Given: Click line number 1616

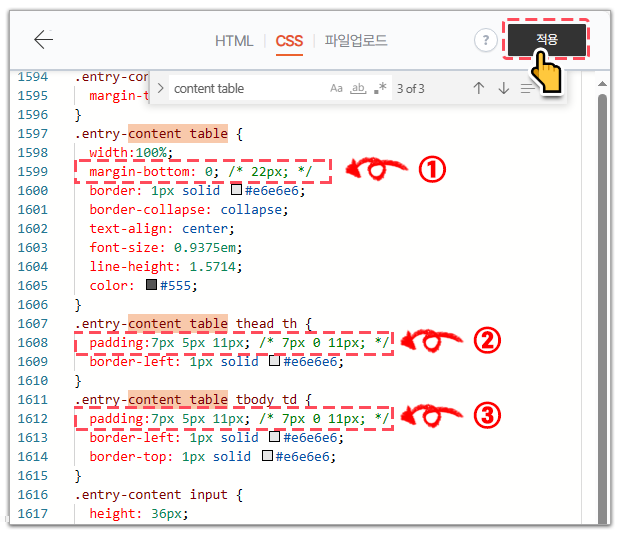Looking at the screenshot, I should [x=32, y=494].
